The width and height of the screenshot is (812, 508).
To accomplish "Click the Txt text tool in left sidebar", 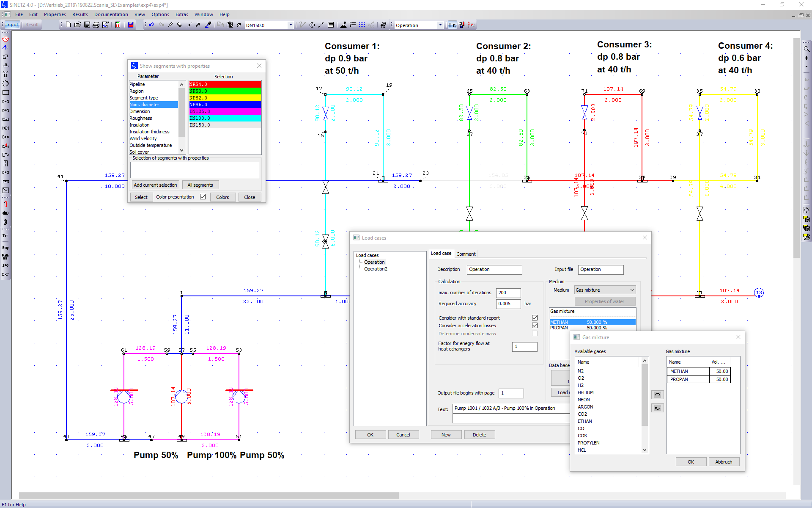I will click(5, 236).
